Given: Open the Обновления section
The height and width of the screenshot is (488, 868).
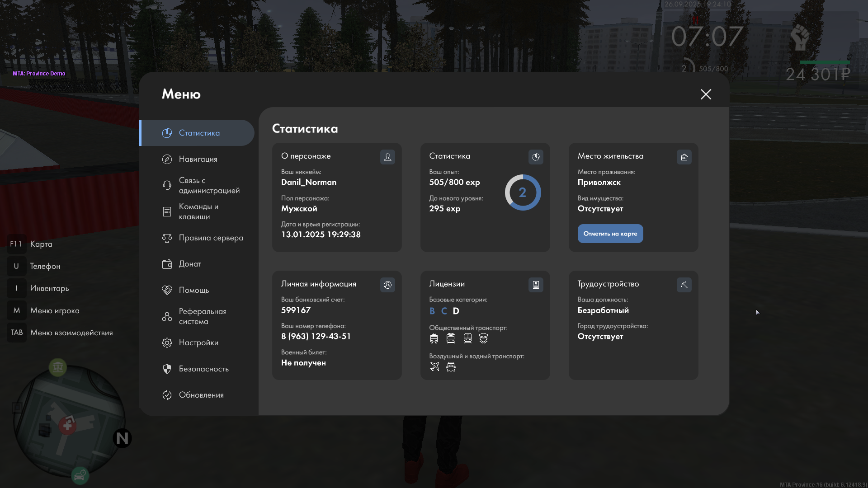Looking at the screenshot, I should [201, 395].
